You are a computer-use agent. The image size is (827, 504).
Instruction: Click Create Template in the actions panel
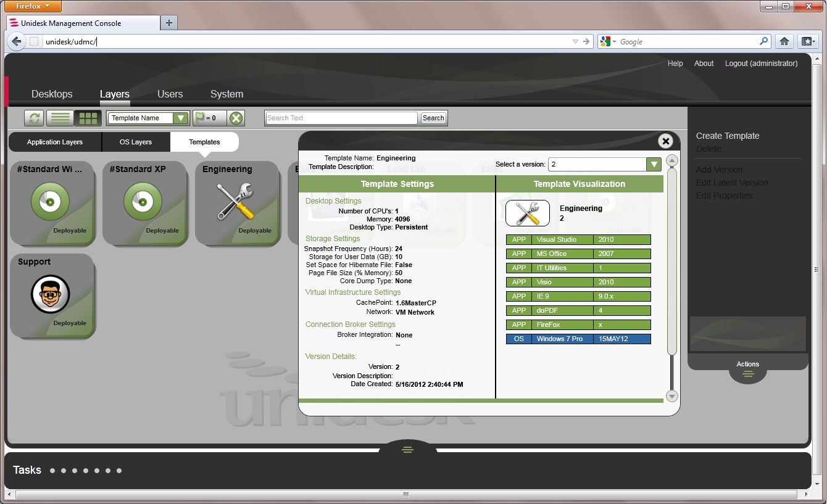[x=728, y=136]
